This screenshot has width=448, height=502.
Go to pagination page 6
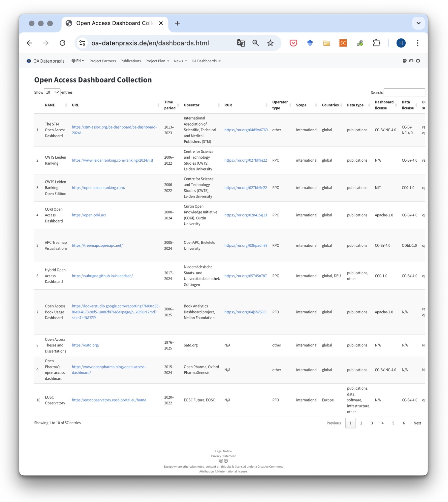point(404,423)
